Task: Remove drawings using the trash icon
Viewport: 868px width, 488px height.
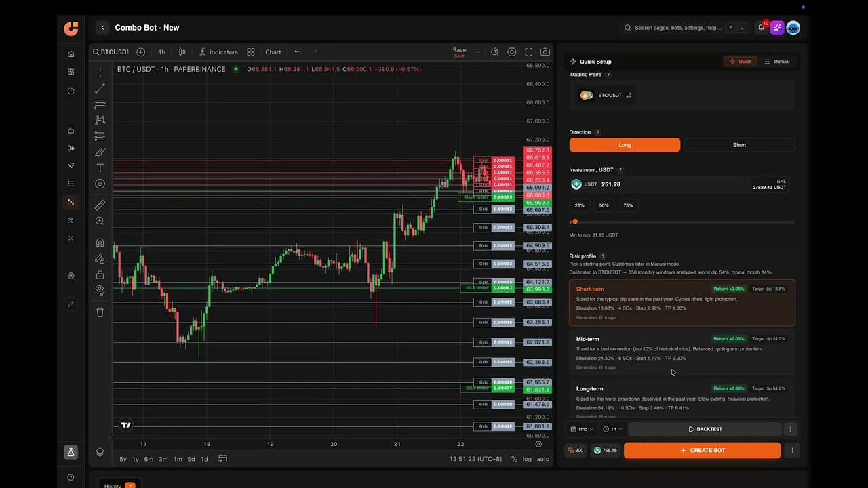Action: pyautogui.click(x=100, y=312)
